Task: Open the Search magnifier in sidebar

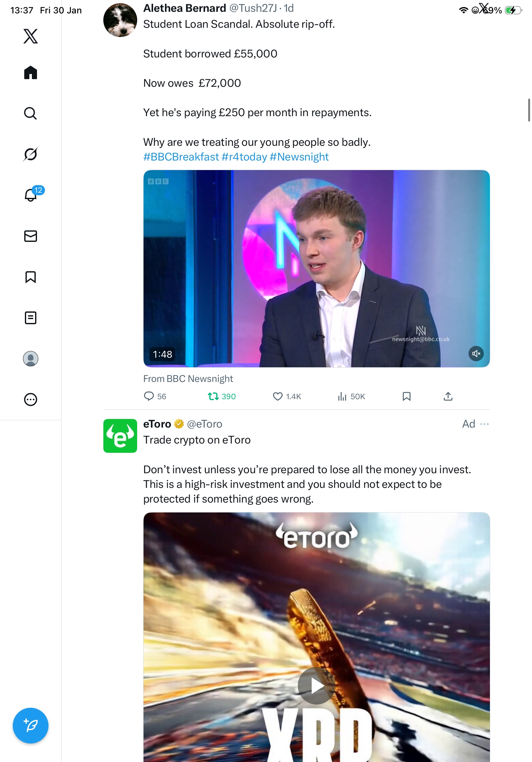Action: (31, 113)
